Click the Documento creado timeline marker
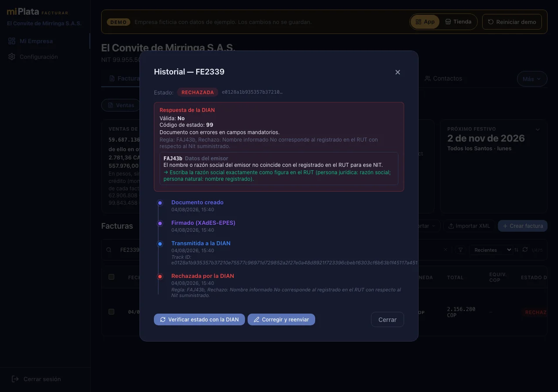 click(160, 203)
